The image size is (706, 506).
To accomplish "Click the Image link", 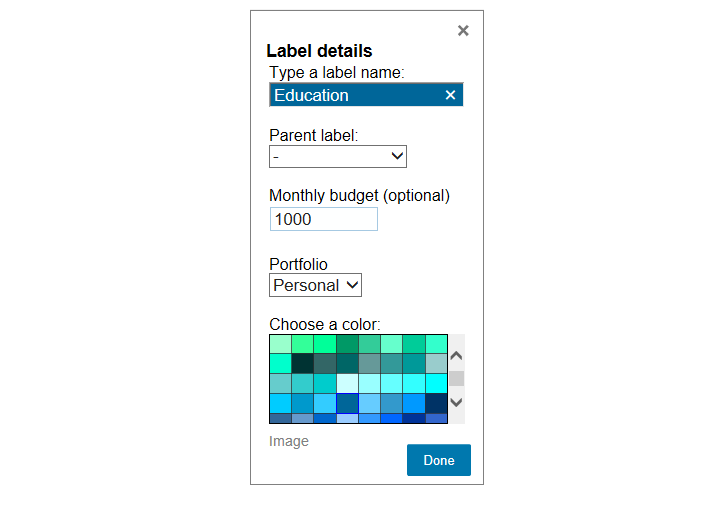I will coord(289,441).
